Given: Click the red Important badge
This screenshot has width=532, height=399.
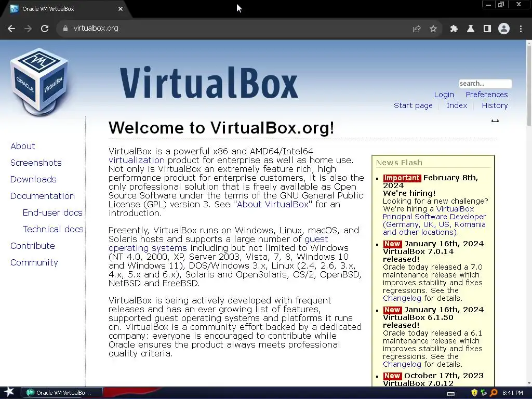Looking at the screenshot, I should [x=402, y=178].
